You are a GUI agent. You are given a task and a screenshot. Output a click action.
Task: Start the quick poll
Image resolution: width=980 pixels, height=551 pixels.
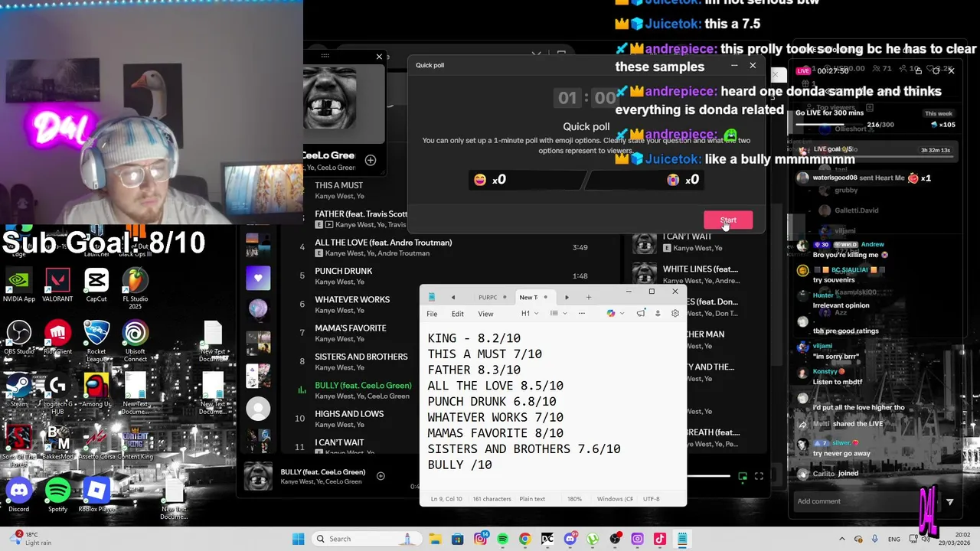coord(728,220)
